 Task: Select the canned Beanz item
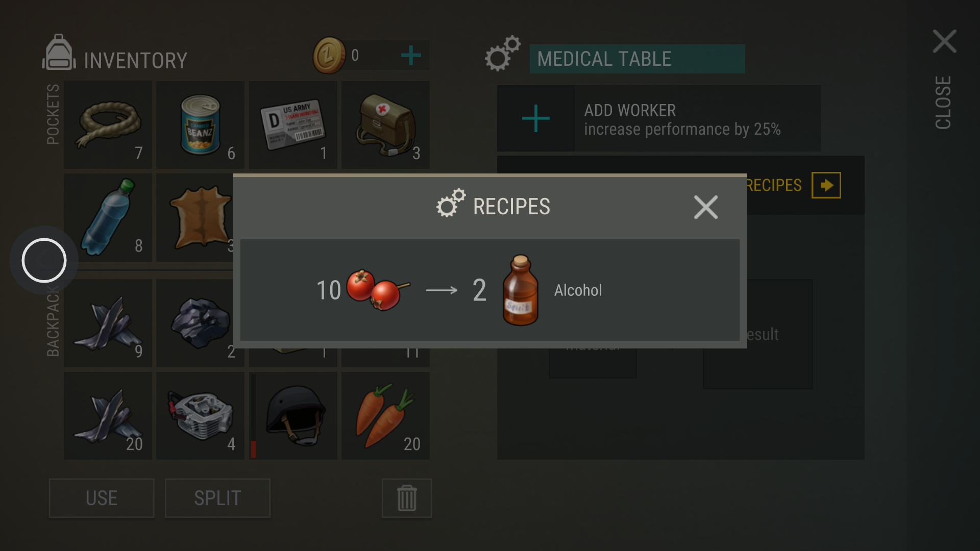click(200, 125)
